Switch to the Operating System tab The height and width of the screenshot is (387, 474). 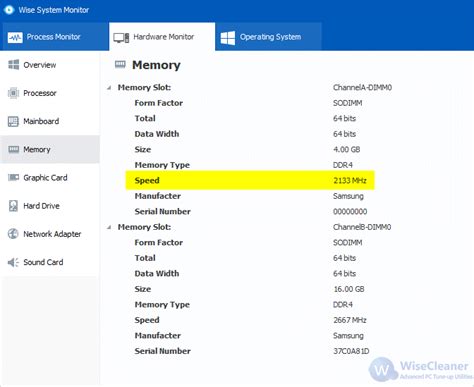coord(268,37)
